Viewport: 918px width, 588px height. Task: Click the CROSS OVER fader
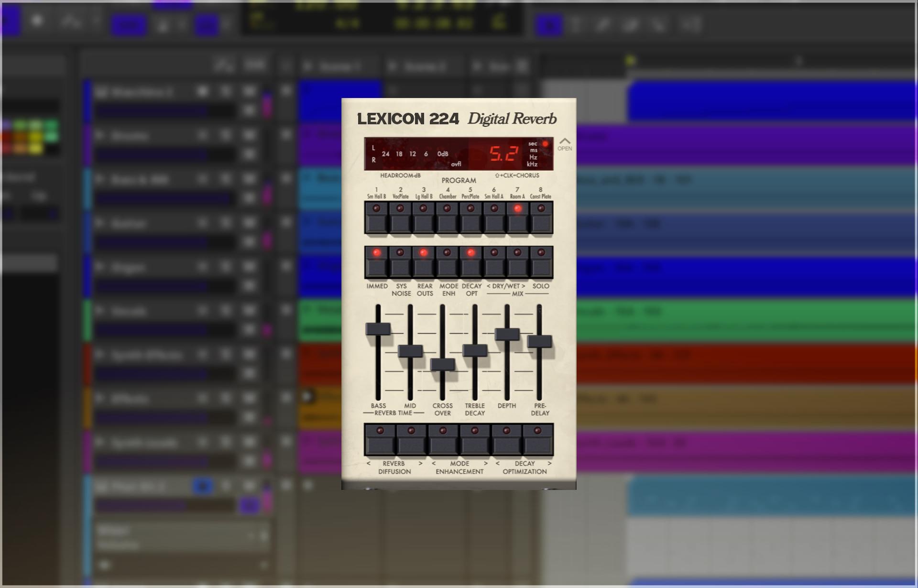443,364
